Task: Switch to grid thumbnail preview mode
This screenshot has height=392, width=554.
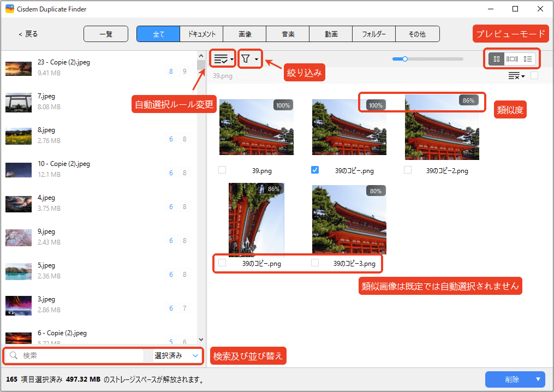Action: 496,58
